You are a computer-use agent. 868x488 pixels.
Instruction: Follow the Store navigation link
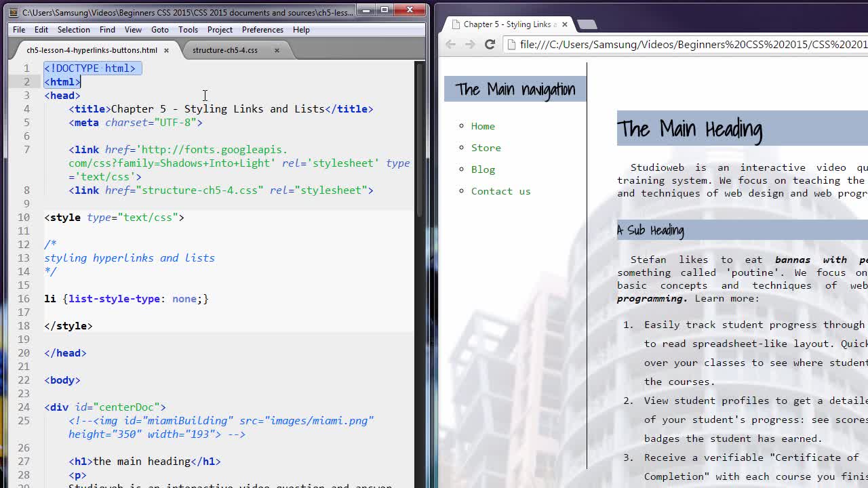tap(486, 148)
